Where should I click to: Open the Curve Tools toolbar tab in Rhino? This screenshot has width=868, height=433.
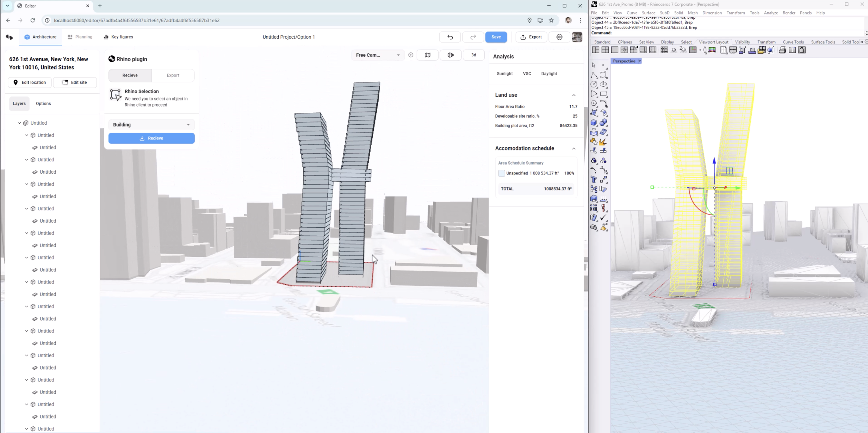click(793, 42)
